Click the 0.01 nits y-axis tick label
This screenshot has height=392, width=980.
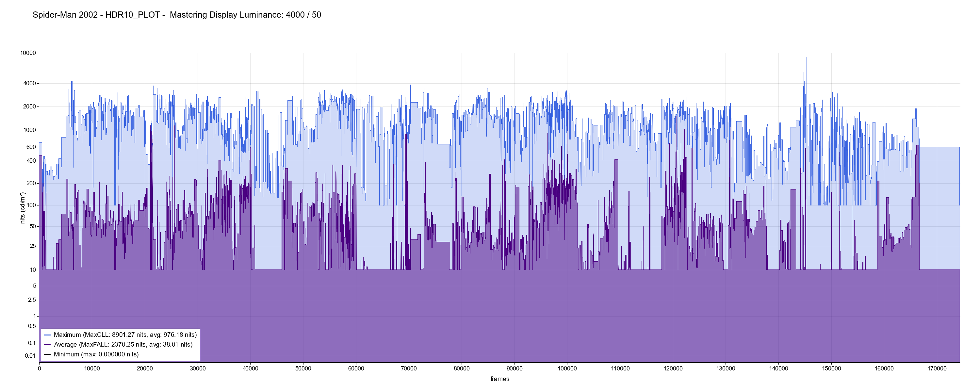[30, 356]
